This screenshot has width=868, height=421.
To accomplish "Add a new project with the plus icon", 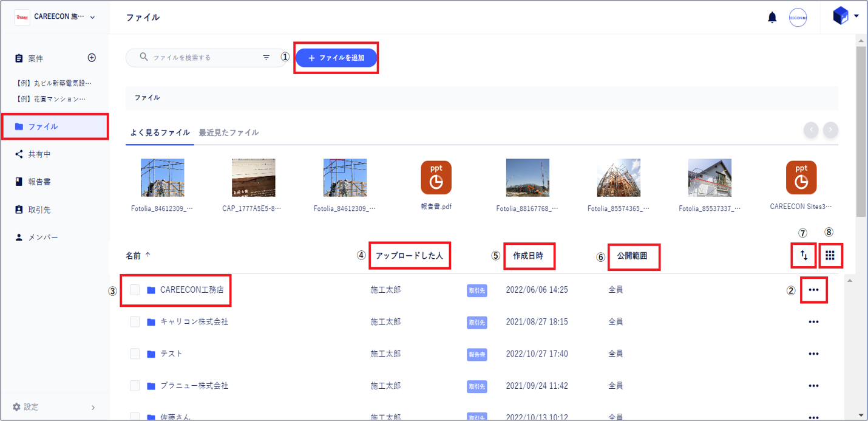I will tap(92, 58).
